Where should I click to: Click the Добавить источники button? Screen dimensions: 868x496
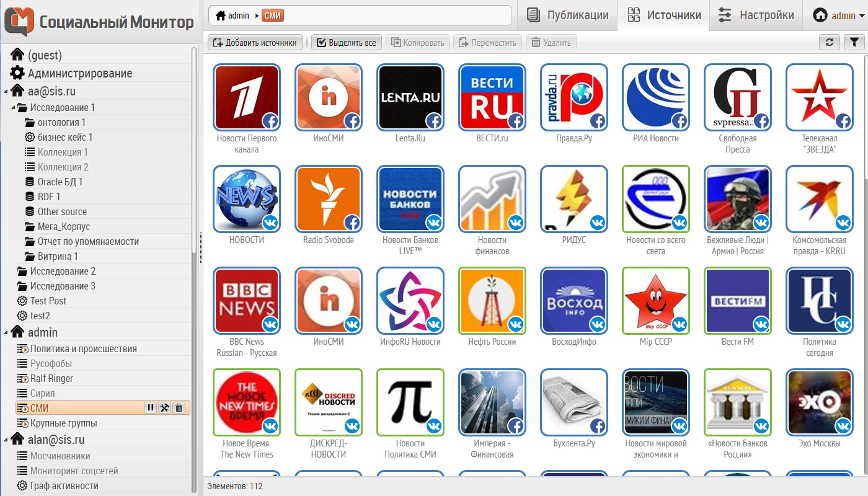(255, 43)
